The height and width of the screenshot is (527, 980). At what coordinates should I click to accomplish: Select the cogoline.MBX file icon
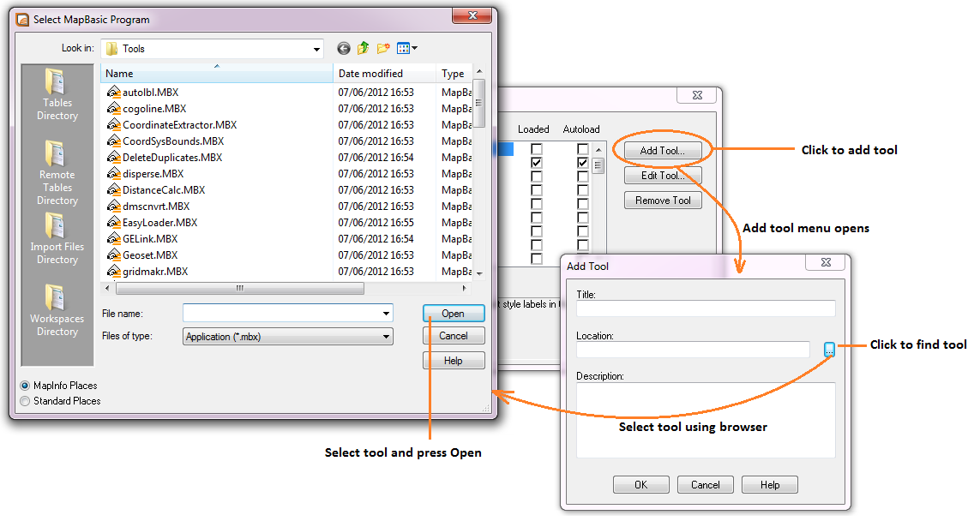click(113, 109)
